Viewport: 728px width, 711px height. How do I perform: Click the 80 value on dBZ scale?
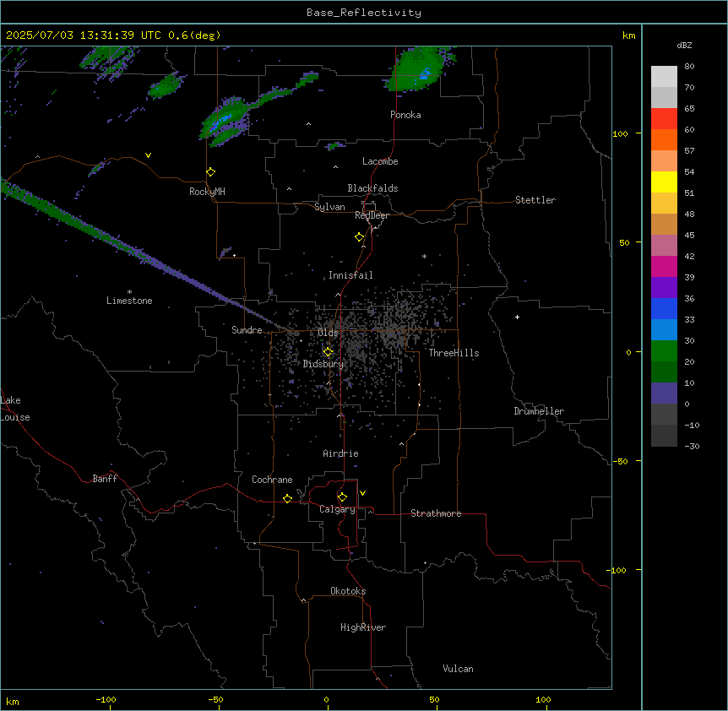689,67
